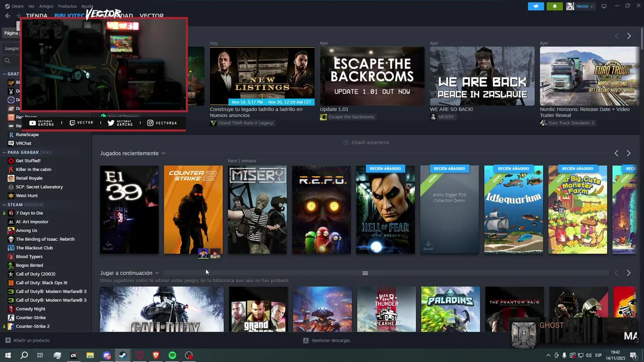Open the green notifications bell
Image resolution: width=644 pixels, height=362 pixels.
point(555,6)
